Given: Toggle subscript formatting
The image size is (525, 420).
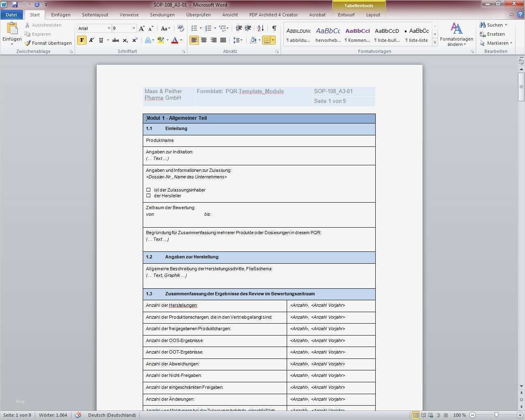Looking at the screenshot, I should (x=125, y=40).
